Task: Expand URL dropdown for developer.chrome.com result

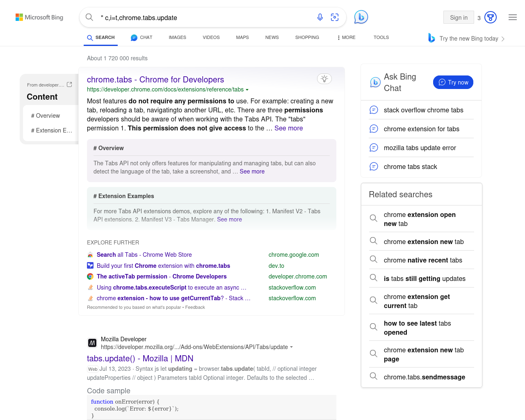Action: (x=247, y=90)
